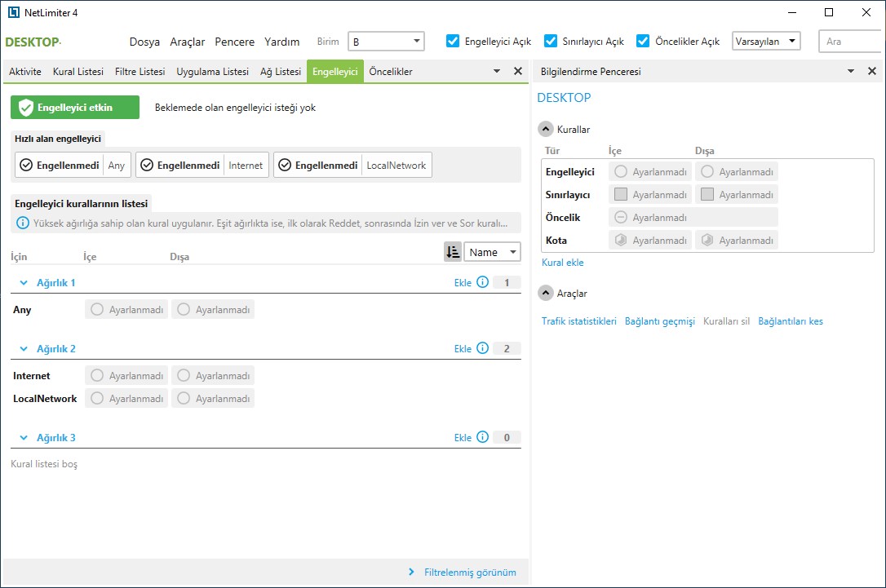Viewport: 886px width, 588px height.
Task: Click the Kuralları sil link
Action: [727, 321]
